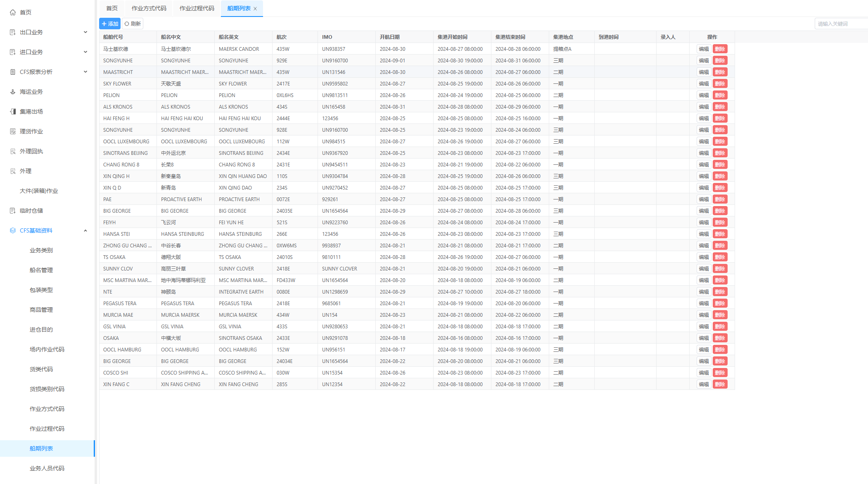Click the 临时仓储 icon in sidebar

[x=13, y=211]
